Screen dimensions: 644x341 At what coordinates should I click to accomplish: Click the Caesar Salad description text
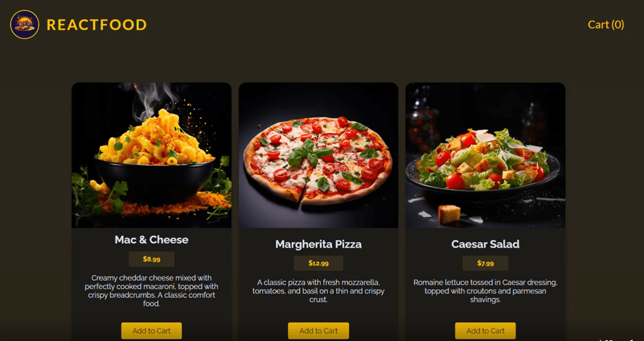click(x=485, y=291)
